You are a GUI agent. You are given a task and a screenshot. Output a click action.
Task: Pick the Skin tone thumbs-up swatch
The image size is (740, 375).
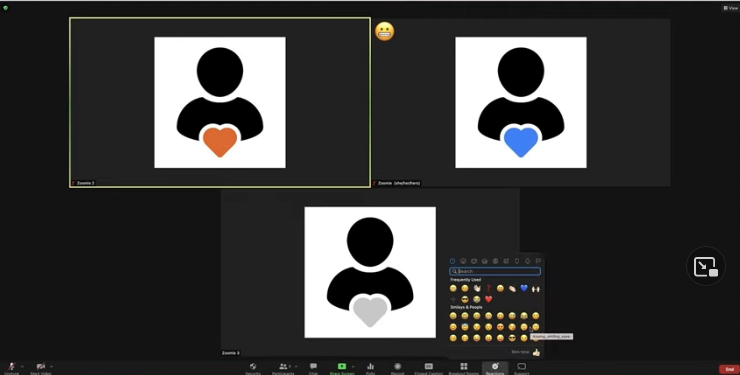[x=536, y=352]
